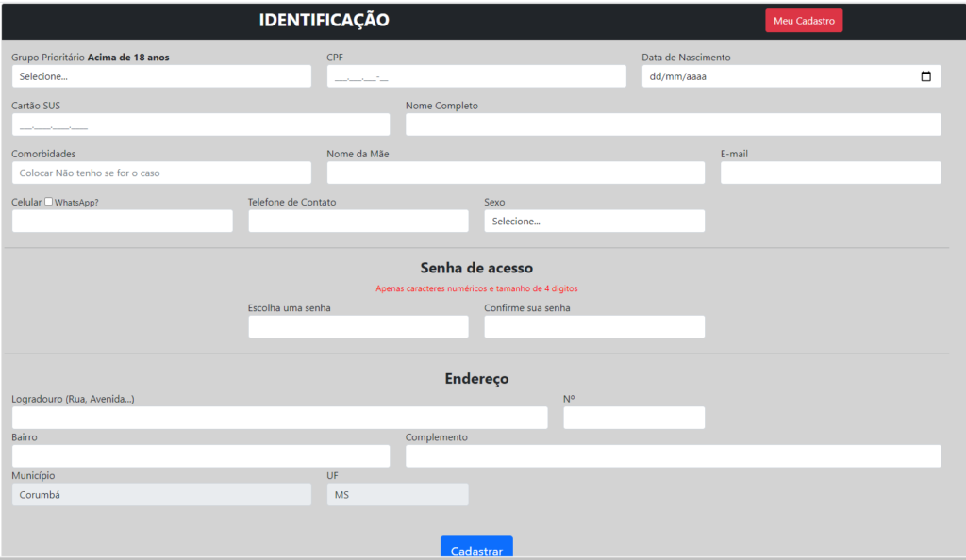Toggle the WhatsApp checkbox
The image size is (966, 560).
click(49, 202)
